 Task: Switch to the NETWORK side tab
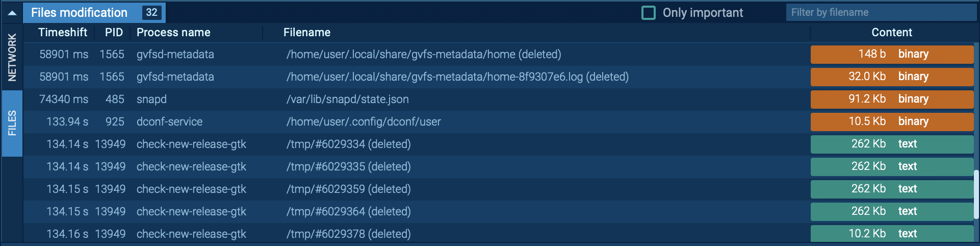(x=12, y=57)
